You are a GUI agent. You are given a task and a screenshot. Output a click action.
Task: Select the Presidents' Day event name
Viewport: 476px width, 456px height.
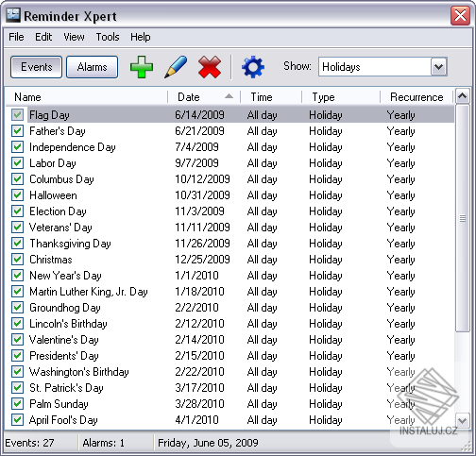(x=64, y=356)
